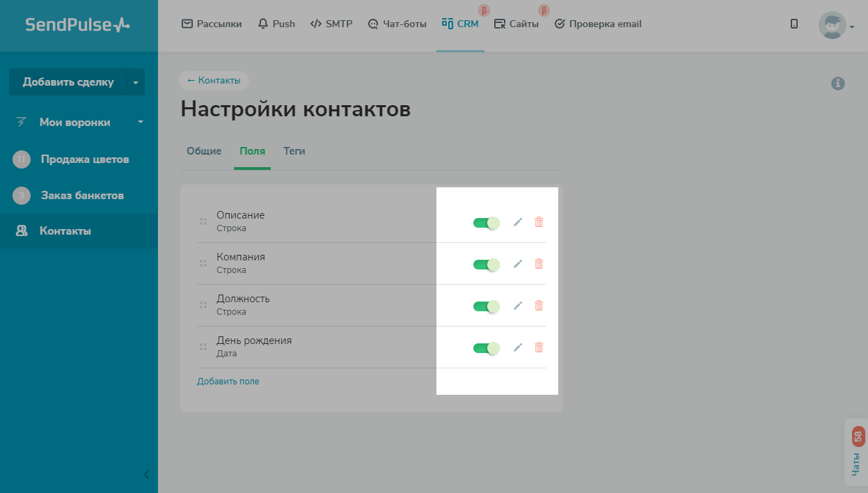Viewport: 868px width, 493px height.
Task: Delete the День рождения field with trash icon
Action: click(x=539, y=347)
